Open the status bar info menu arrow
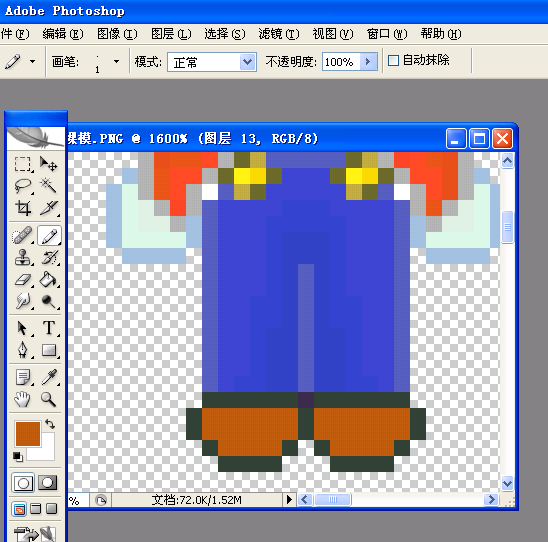This screenshot has width=548, height=542. (x=289, y=500)
